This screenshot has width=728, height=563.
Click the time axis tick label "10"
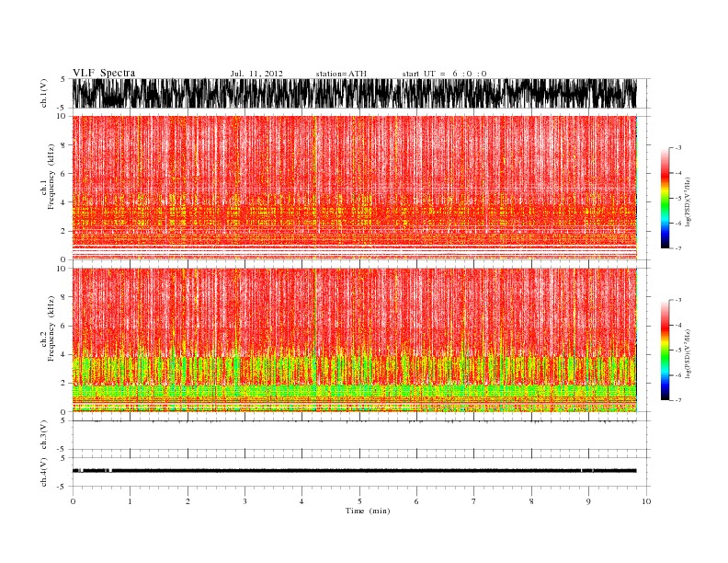click(646, 501)
